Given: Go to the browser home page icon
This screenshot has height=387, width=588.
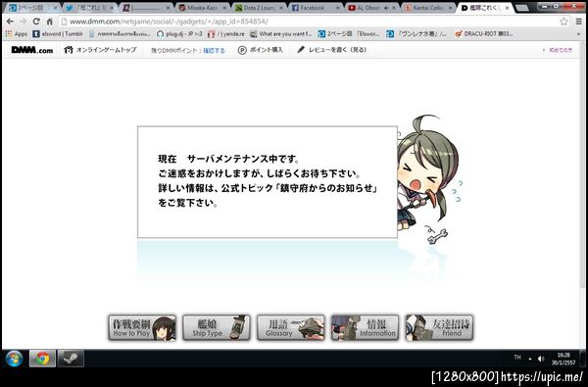Looking at the screenshot, I should coord(50,22).
